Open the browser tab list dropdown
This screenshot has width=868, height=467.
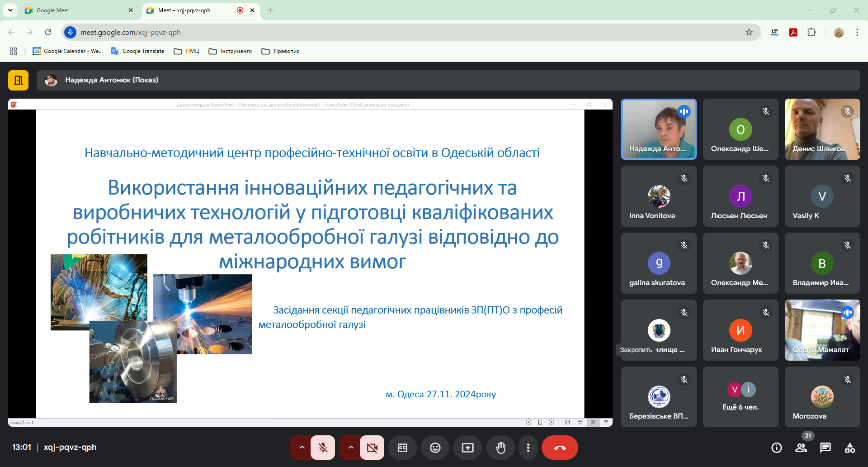10,10
